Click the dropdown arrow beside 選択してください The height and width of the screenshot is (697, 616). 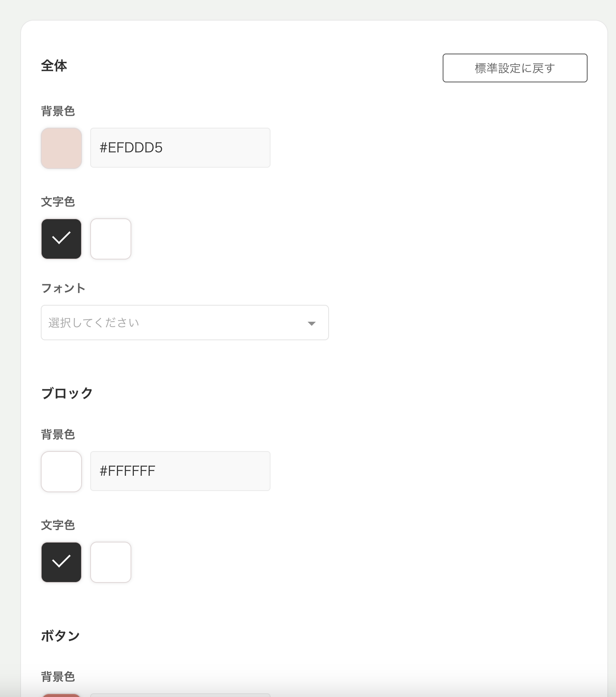point(312,324)
